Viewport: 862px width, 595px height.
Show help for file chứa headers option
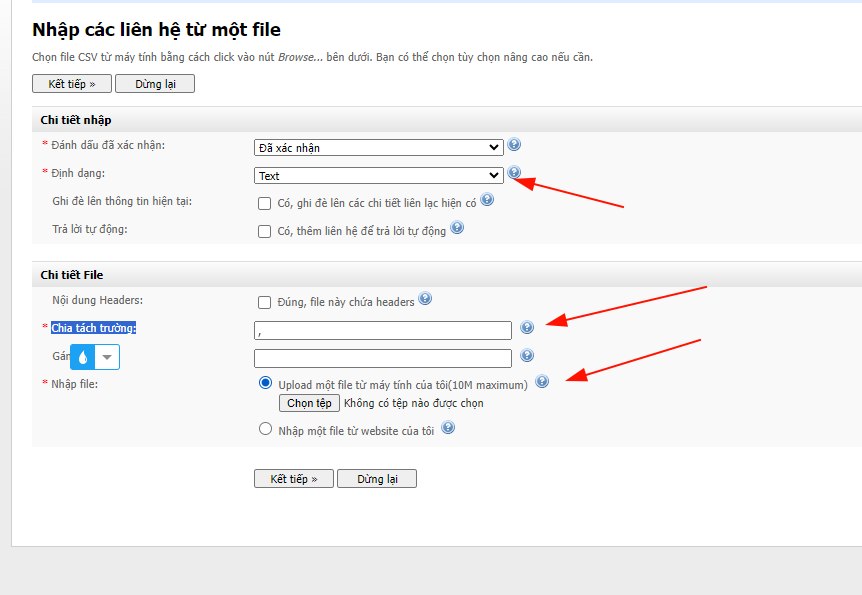click(425, 299)
